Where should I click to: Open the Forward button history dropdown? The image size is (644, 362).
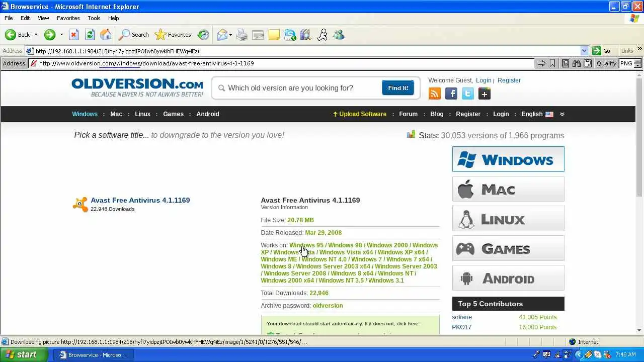tap(61, 35)
